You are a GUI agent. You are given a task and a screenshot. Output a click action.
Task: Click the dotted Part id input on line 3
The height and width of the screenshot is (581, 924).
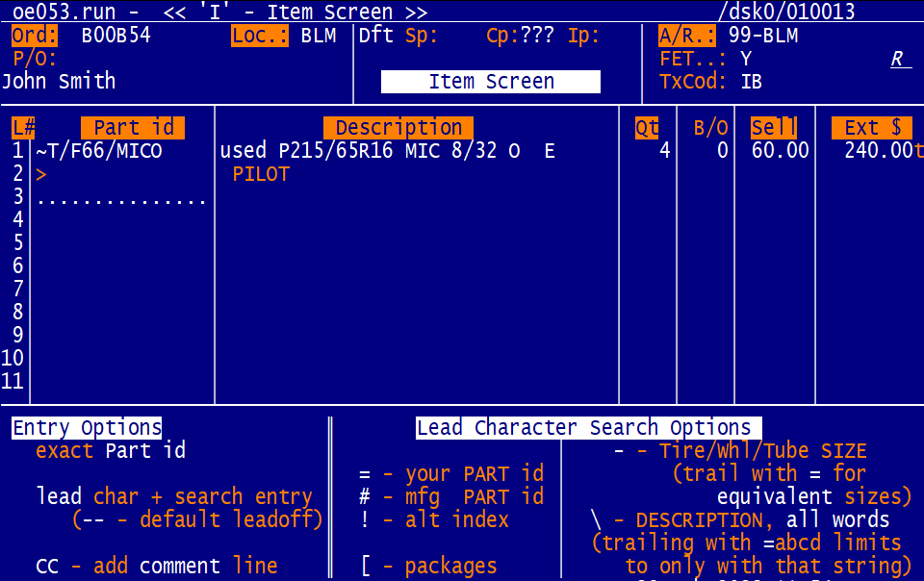(121, 198)
